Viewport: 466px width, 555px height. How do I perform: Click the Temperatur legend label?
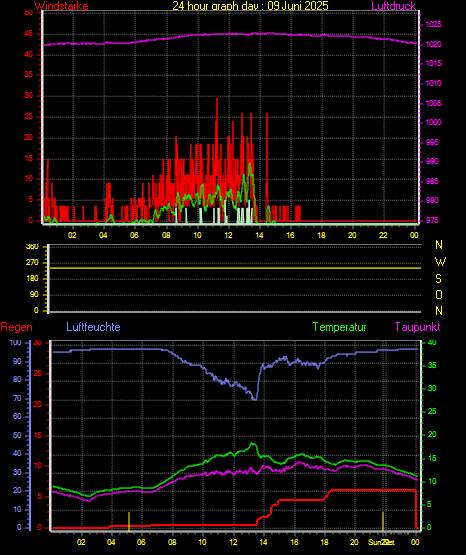click(x=339, y=327)
